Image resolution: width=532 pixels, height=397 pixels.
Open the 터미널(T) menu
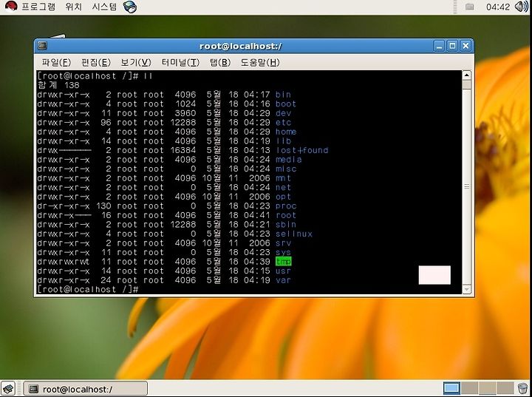pos(180,63)
